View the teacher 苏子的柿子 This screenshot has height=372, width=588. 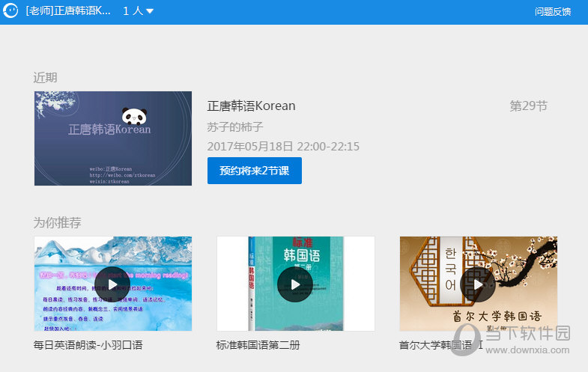(235, 126)
